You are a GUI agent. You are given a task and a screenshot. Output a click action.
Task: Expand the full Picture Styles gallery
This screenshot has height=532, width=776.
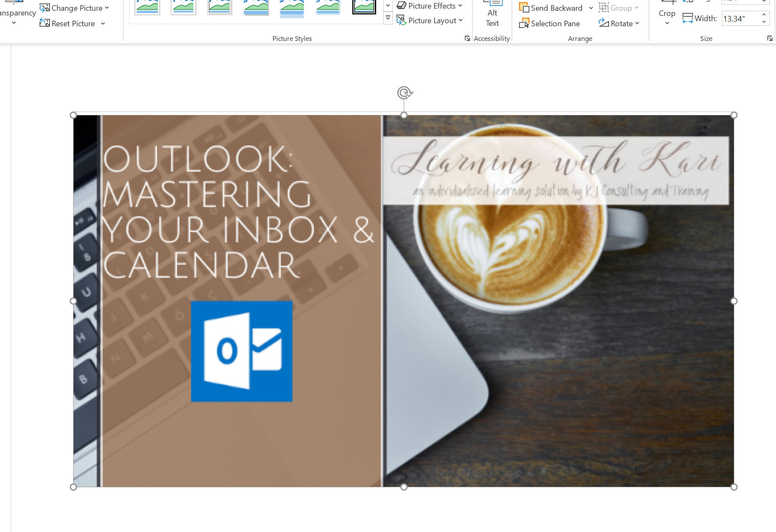coord(388,19)
